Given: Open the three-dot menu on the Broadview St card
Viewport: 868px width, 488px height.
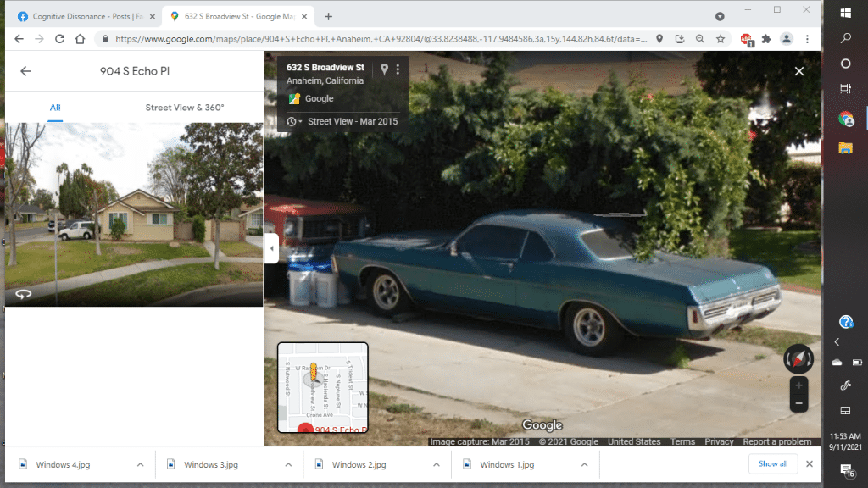Looking at the screenshot, I should click(398, 68).
